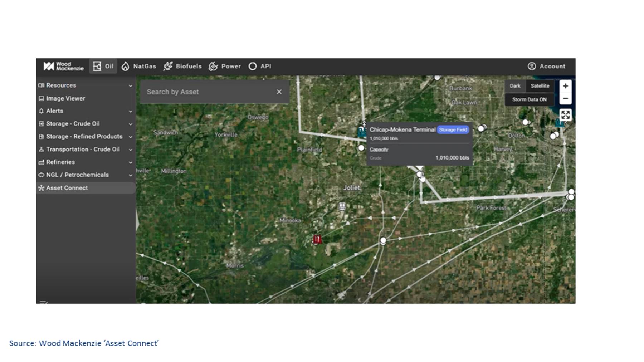Toggle Storm Data ON button

529,99
